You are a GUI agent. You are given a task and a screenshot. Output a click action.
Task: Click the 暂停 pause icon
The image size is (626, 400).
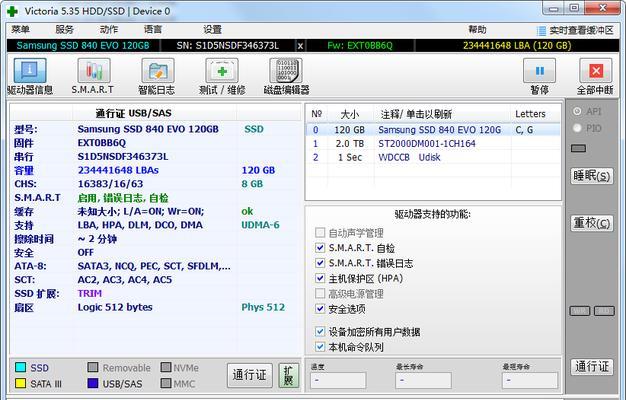point(539,71)
